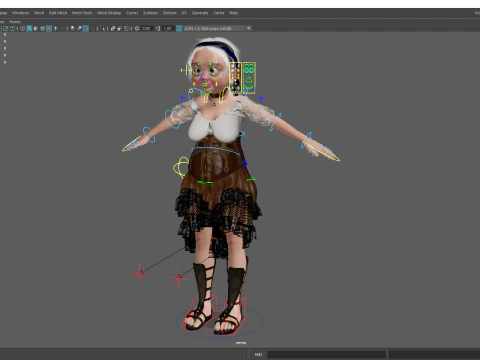Viewport: 480px width, 360px height.
Task: Open the Cache menu
Action: point(219,13)
